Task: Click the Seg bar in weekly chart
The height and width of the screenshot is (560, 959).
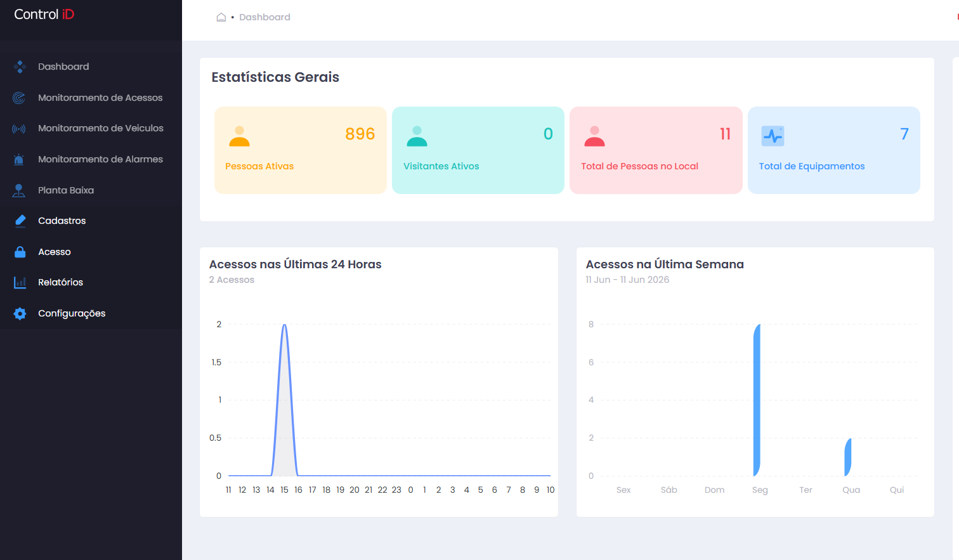Action: tap(757, 400)
